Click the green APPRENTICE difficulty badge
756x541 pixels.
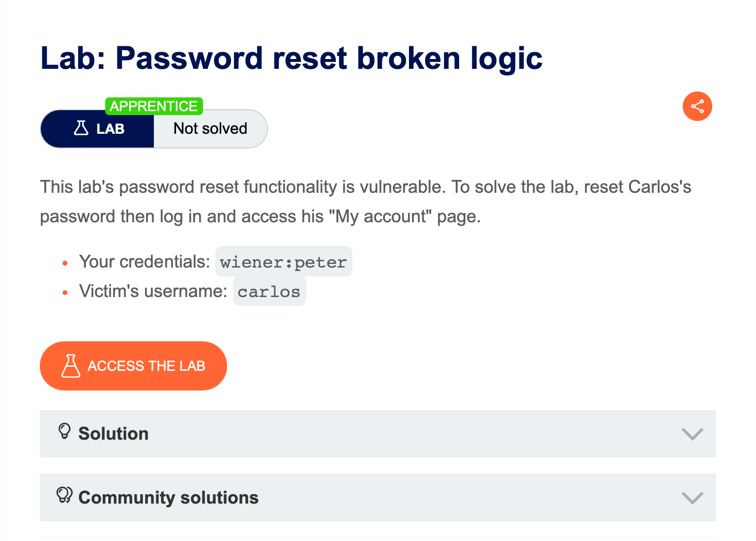tap(154, 106)
